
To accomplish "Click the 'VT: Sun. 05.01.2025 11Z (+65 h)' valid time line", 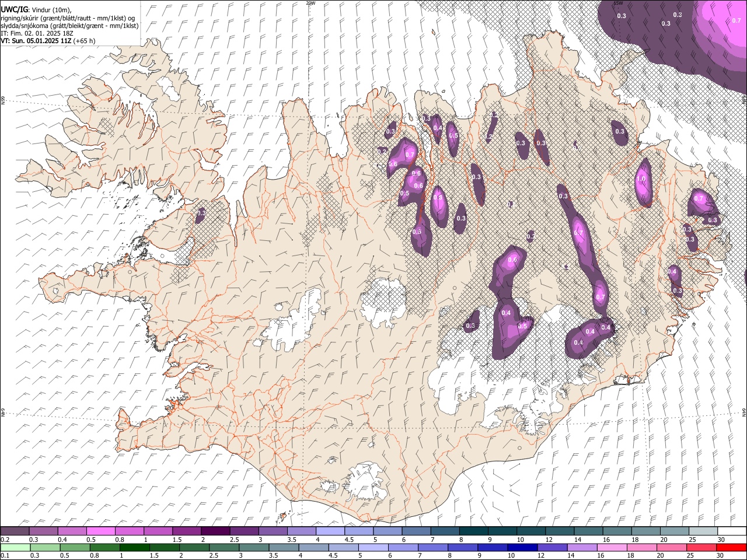I will 48,41.
